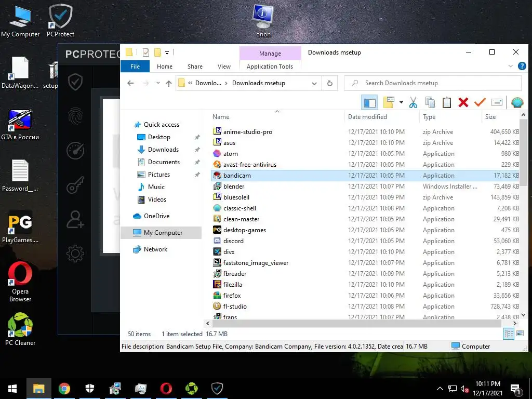Show hidden system tray icons chevron
The image size is (532, 399).
440,389
